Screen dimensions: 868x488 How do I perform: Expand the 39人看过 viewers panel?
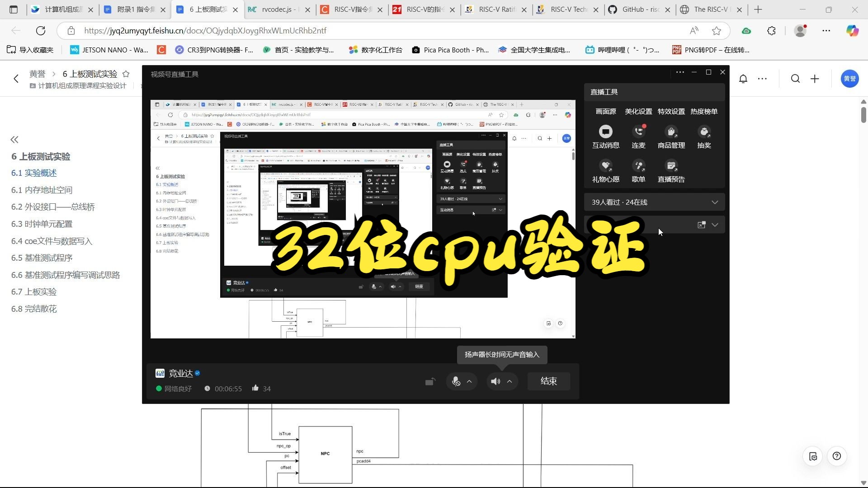(x=714, y=202)
